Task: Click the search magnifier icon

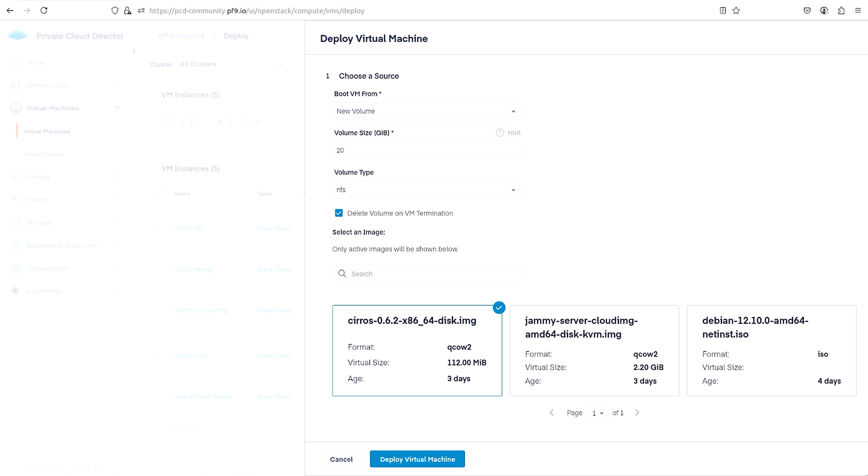Action: 342,273
